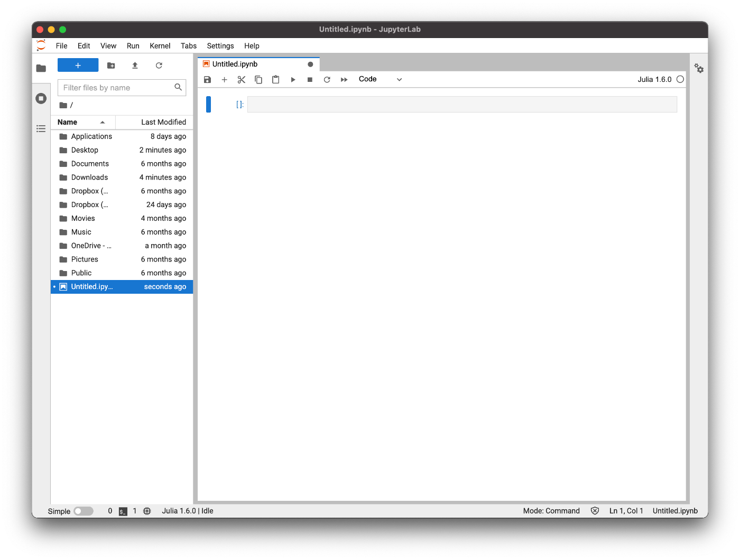The height and width of the screenshot is (560, 740).
Task: Click the New Launcher plus button
Action: point(78,65)
